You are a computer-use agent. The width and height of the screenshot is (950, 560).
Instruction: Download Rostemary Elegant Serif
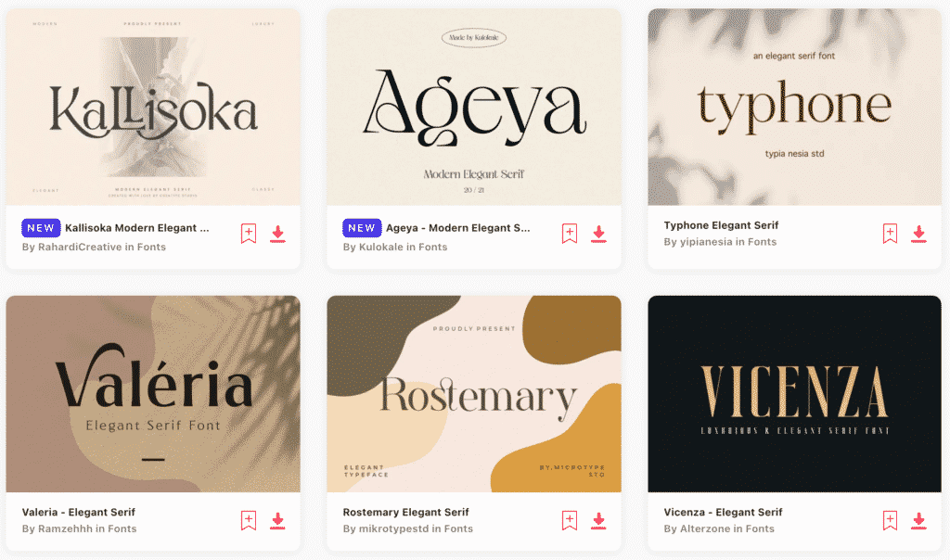pyautogui.click(x=598, y=521)
